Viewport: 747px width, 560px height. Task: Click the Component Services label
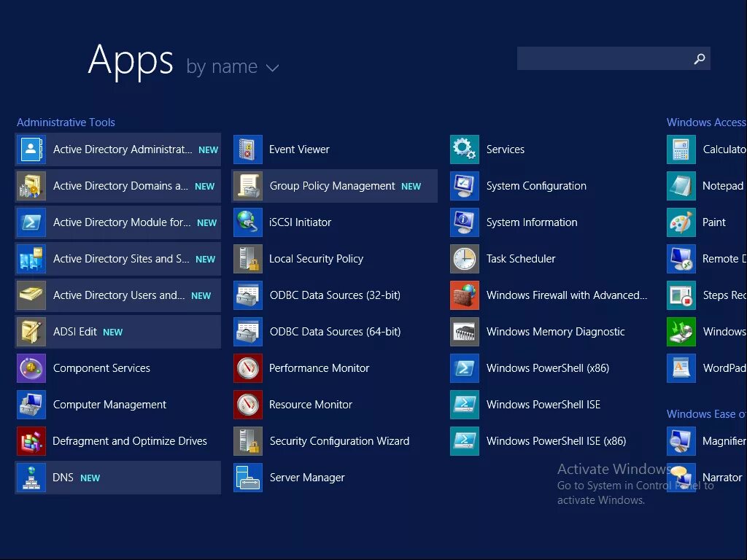point(101,368)
